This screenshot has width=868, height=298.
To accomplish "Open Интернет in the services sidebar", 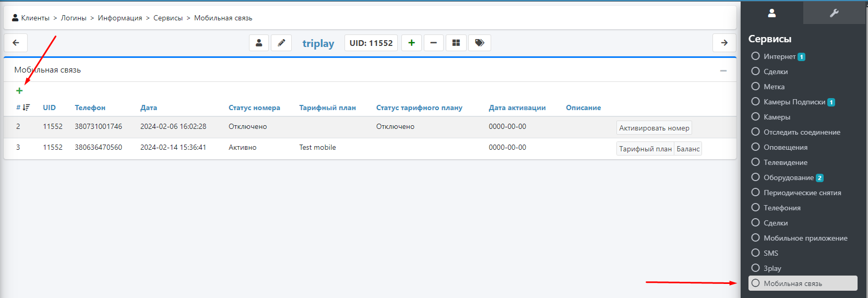I will pyautogui.click(x=804, y=56).
